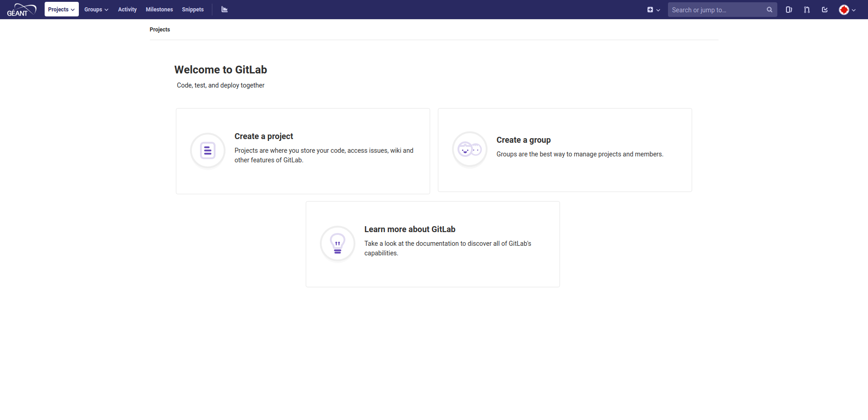
Task: Click 'Code, test, and deploy together' text
Action: 221,85
